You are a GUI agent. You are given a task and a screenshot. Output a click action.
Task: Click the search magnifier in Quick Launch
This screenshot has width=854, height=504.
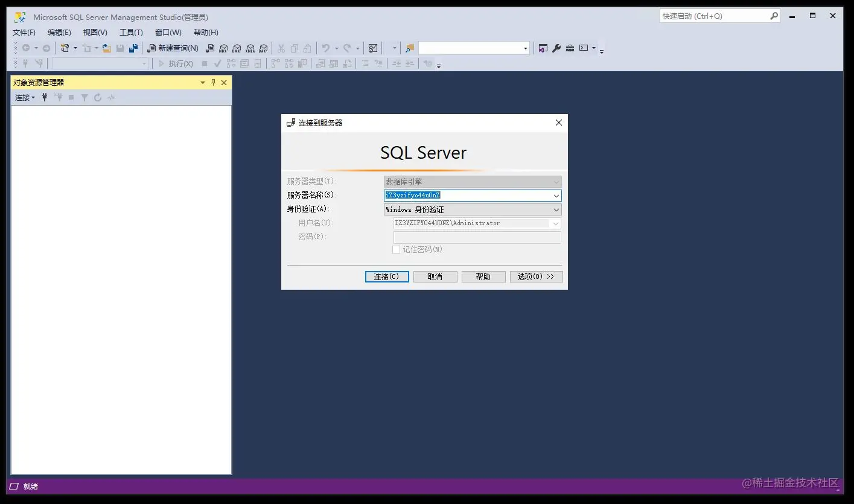[x=774, y=16]
